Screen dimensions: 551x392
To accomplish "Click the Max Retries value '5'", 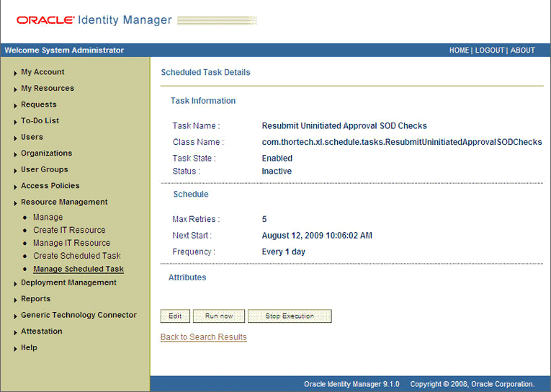I will click(264, 219).
